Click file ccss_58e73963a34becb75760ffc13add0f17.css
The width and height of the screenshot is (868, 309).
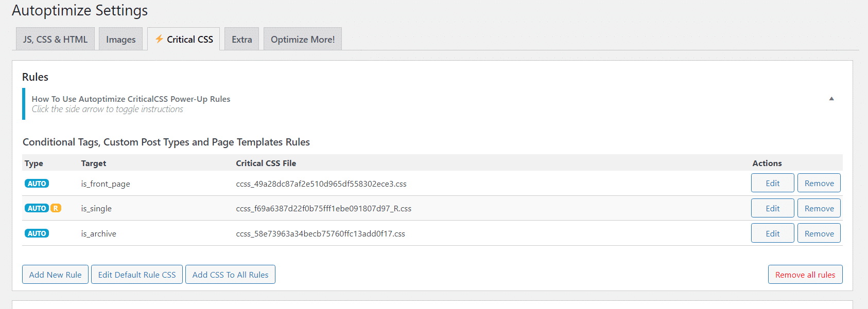coord(320,233)
